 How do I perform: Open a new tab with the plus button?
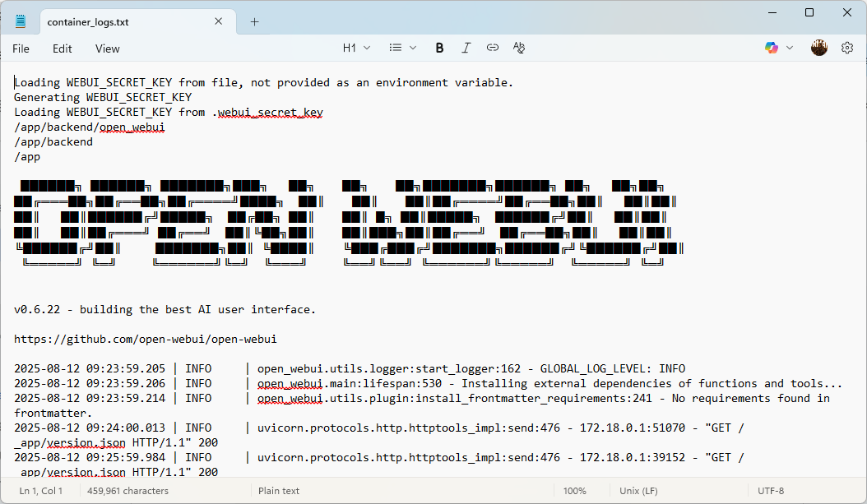[x=253, y=21]
